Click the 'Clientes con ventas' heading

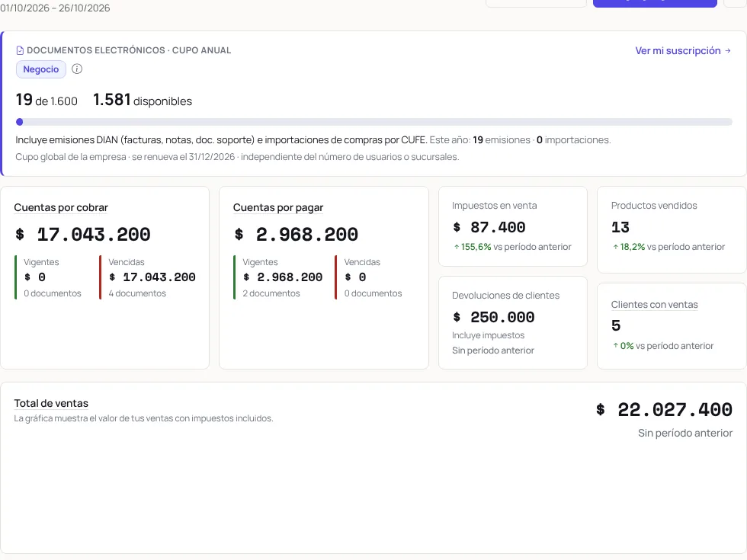[655, 304]
